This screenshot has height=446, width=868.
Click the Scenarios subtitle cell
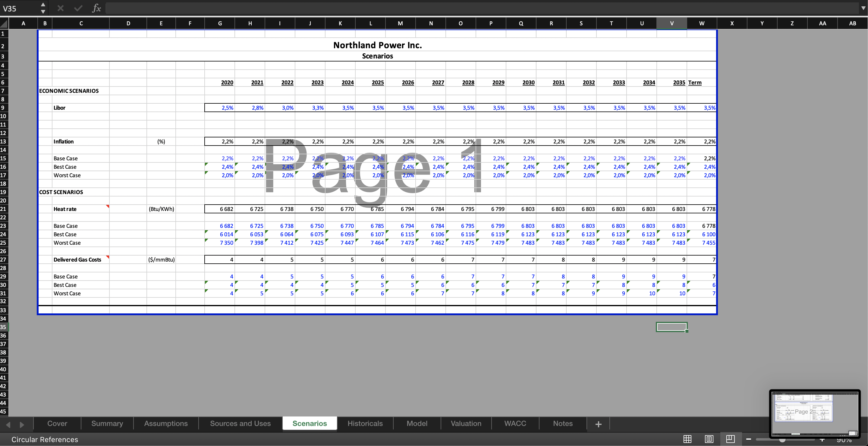377,56
